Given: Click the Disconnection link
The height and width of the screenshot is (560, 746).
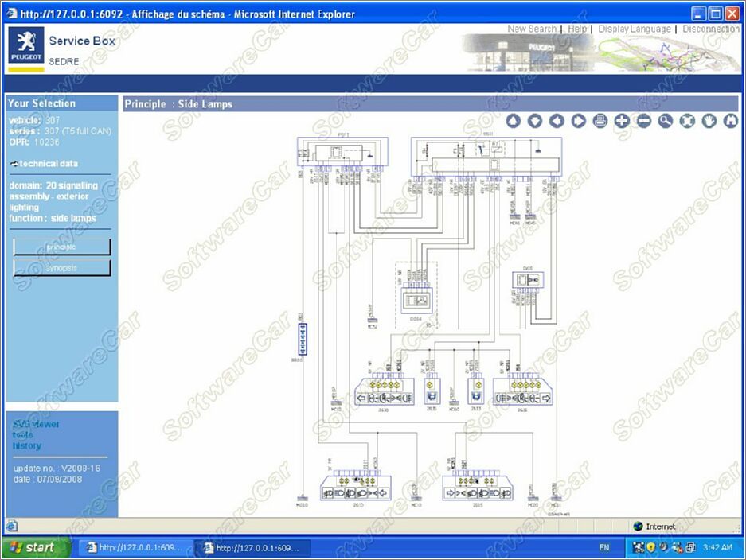Looking at the screenshot, I should pyautogui.click(x=711, y=29).
